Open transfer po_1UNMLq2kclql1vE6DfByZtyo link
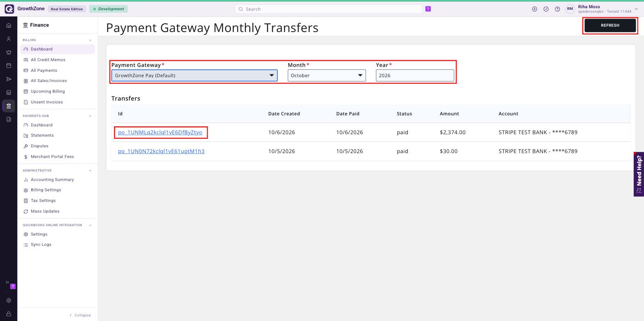 tap(160, 132)
